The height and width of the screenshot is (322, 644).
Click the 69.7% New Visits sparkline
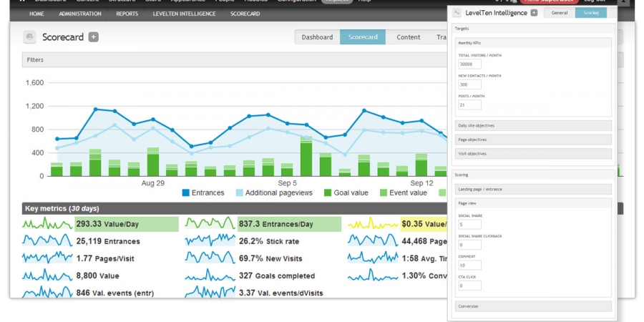click(210, 258)
